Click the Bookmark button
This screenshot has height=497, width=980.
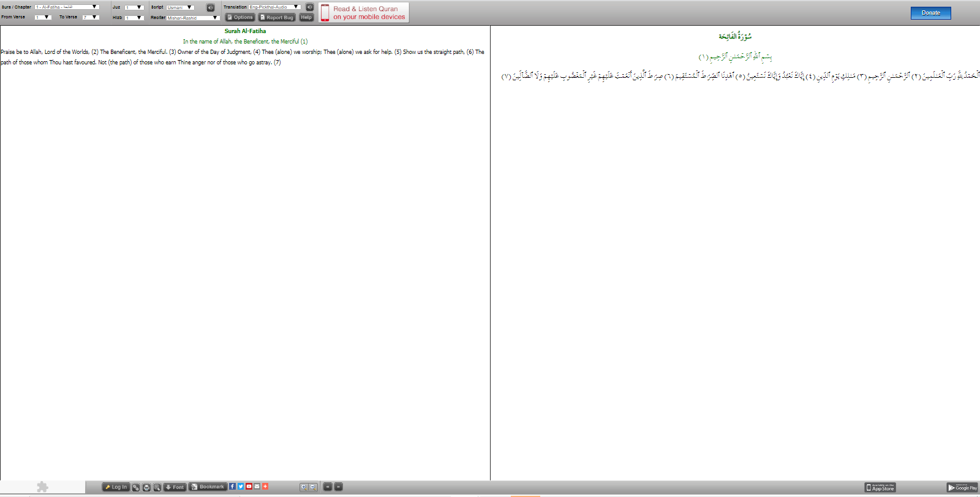tap(208, 487)
